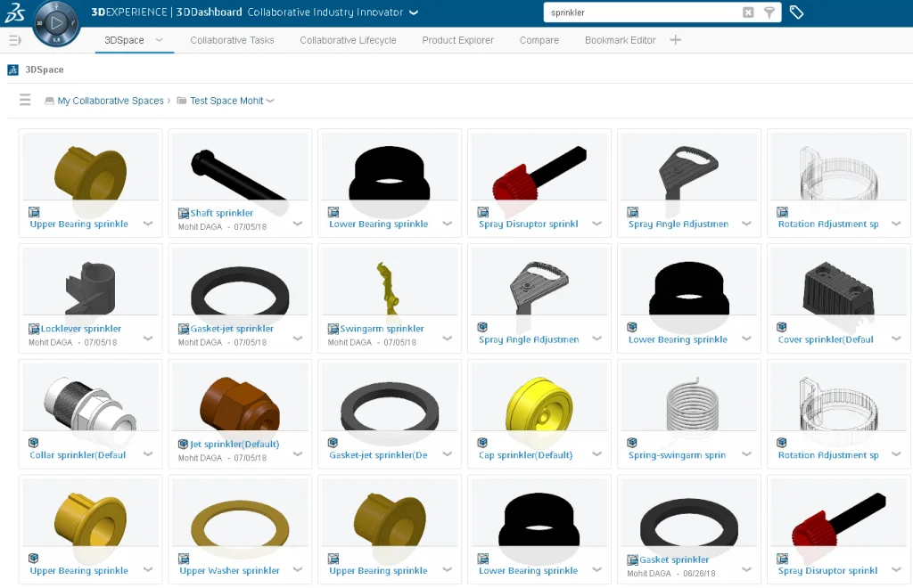Switch to the Product Explorer tab
This screenshot has height=588, width=913.
click(457, 40)
